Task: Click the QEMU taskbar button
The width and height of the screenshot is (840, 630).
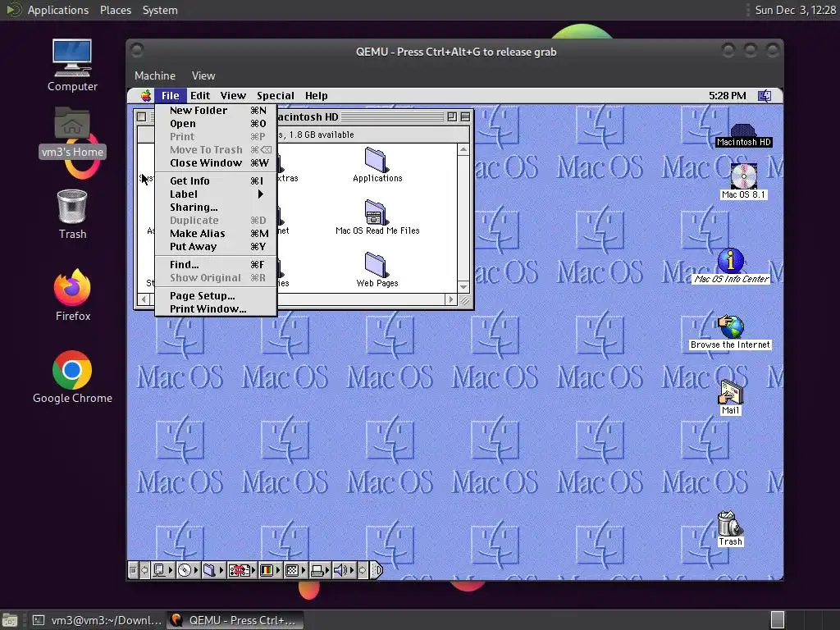Action: 235,620
